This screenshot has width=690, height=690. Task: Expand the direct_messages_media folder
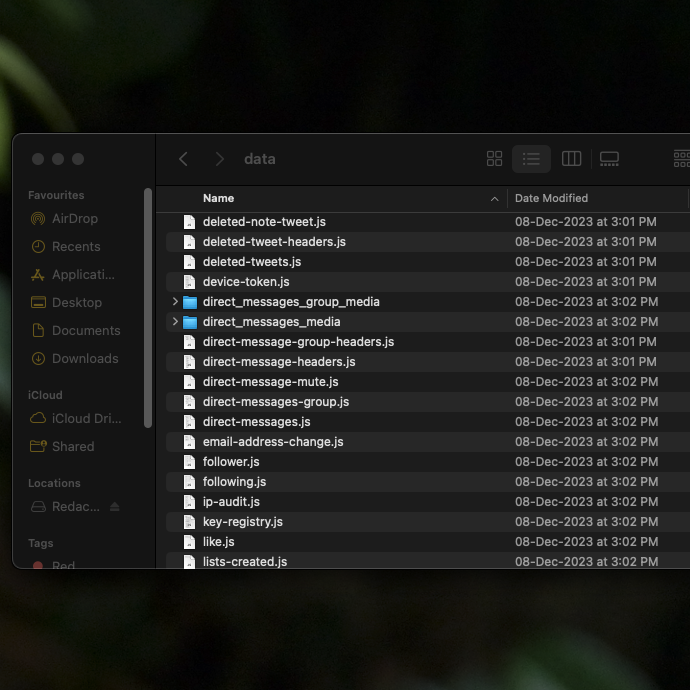(x=176, y=322)
